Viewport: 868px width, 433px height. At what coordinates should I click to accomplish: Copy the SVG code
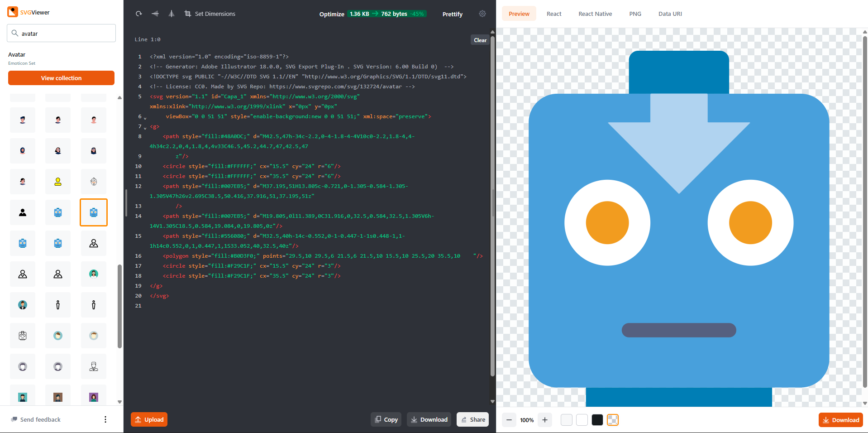[x=386, y=419]
